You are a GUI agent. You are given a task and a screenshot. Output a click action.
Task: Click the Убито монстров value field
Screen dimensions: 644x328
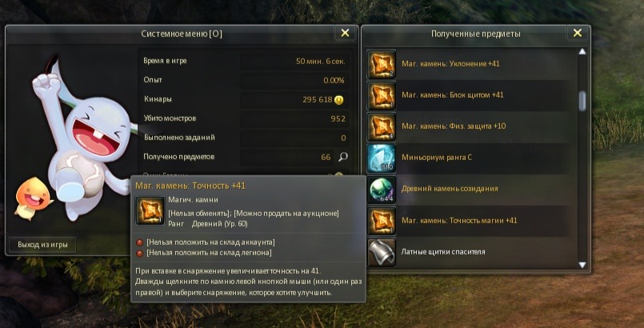pyautogui.click(x=295, y=119)
